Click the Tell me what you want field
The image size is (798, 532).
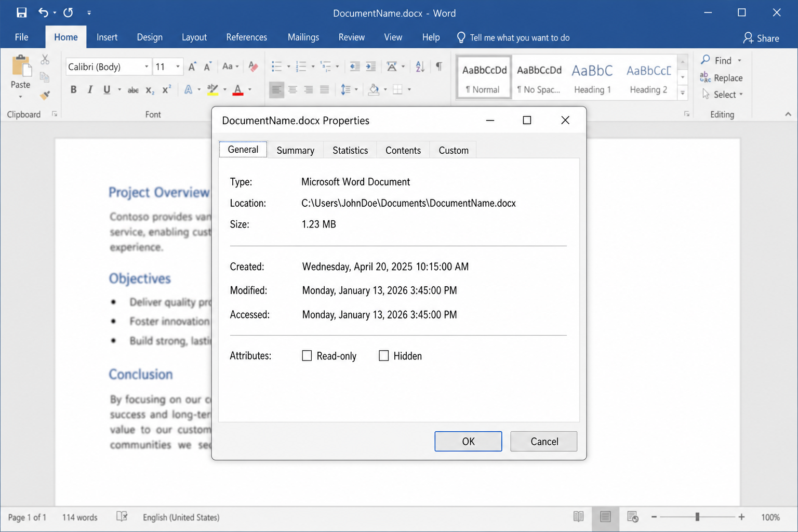point(513,37)
